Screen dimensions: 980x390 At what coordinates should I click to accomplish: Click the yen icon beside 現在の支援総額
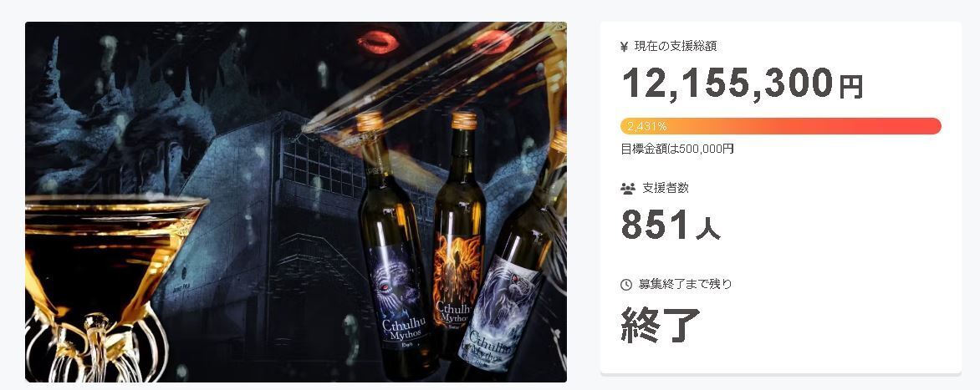[x=624, y=47]
